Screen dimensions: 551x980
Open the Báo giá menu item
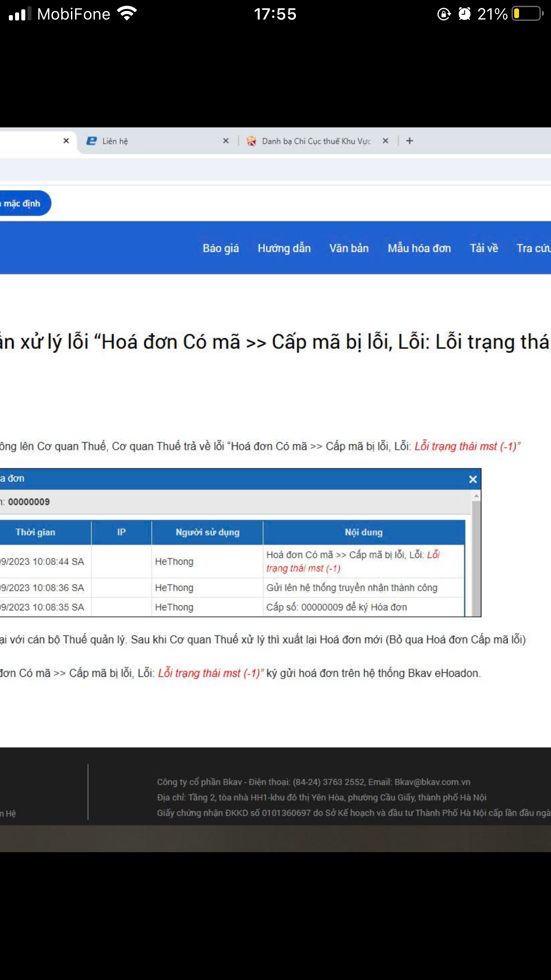coord(220,248)
